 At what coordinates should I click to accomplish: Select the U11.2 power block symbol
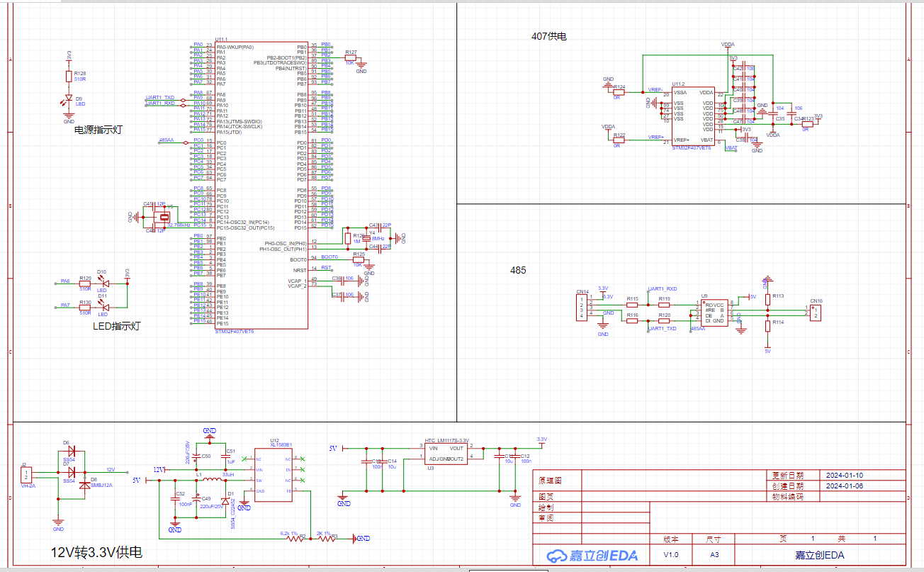coord(693,116)
